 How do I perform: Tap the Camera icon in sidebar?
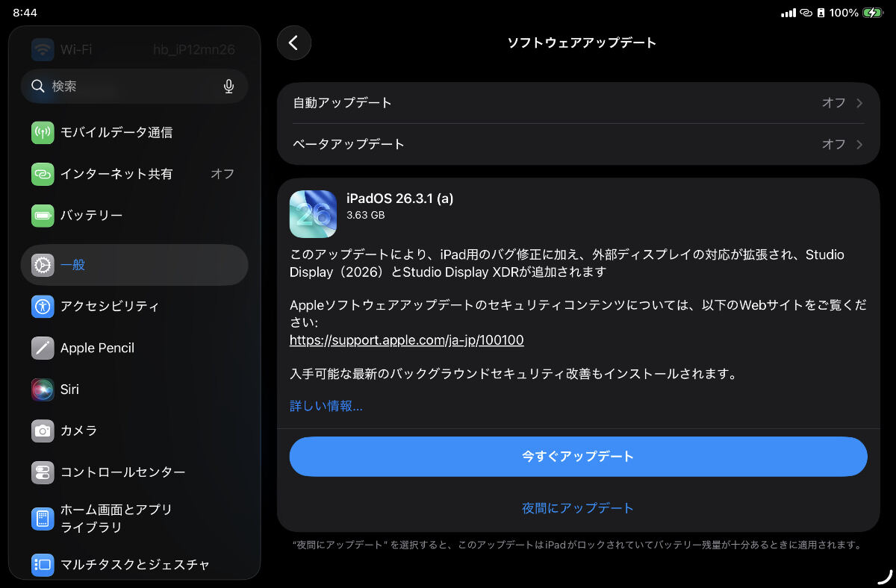coord(43,431)
